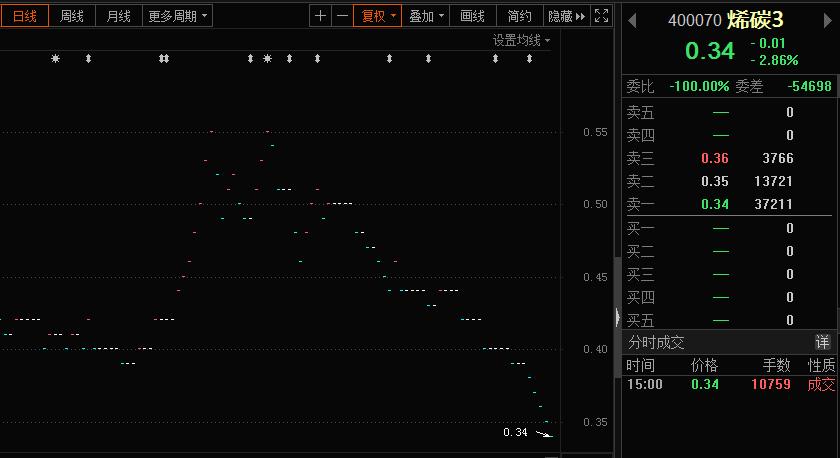The width and height of the screenshot is (840, 458).
Task: Select the 卖一 ask price 0.34
Action: 715,204
